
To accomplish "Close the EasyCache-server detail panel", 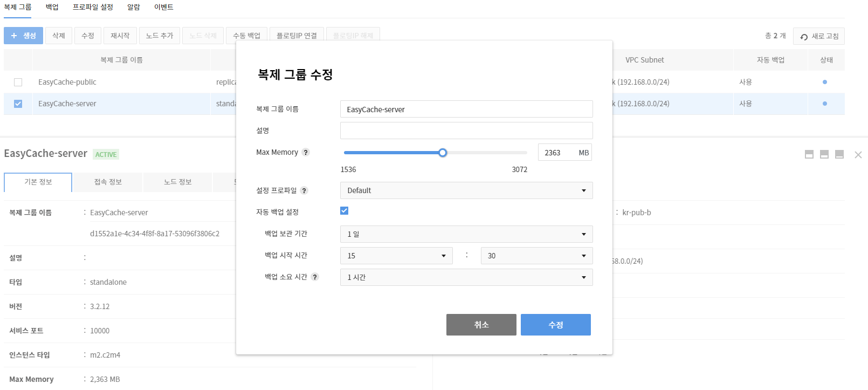I will click(x=858, y=155).
